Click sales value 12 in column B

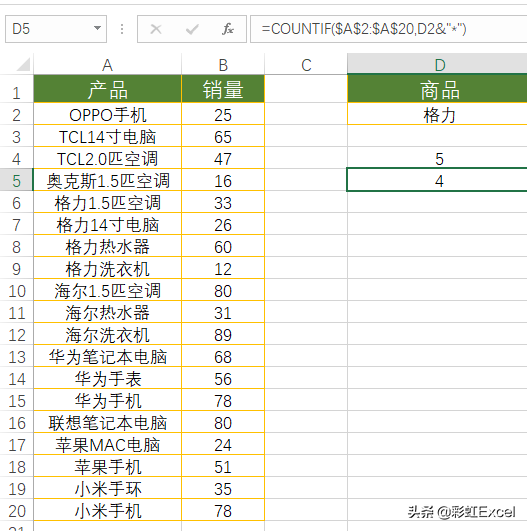tap(223, 269)
